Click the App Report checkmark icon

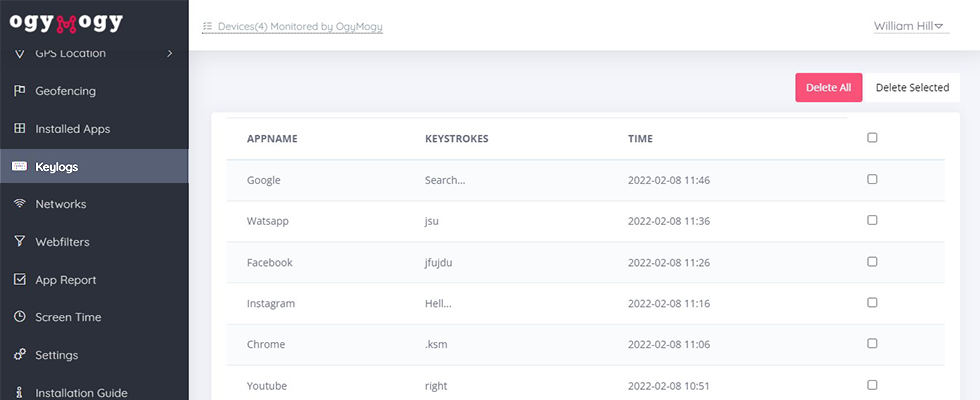click(19, 279)
